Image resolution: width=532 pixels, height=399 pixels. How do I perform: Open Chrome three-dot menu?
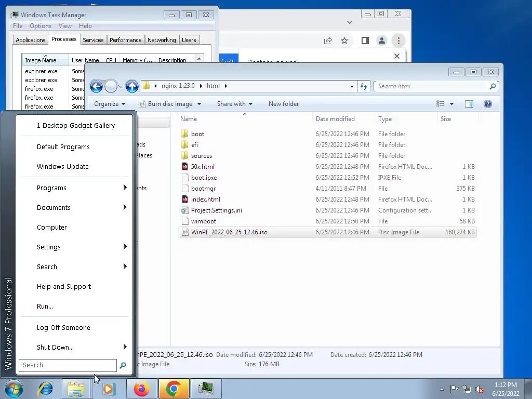click(398, 41)
